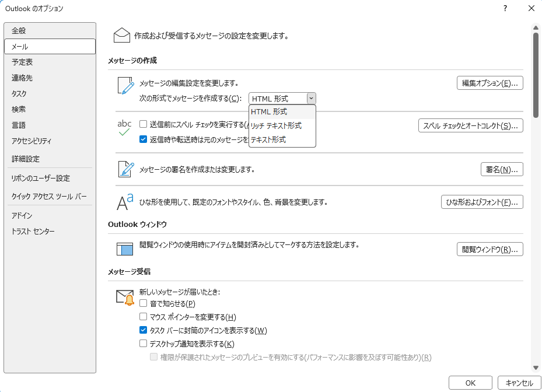This screenshot has height=392, width=542.
Task: Uncheck 返信時や転送時は元のメッセージ checkbox
Action: click(143, 139)
